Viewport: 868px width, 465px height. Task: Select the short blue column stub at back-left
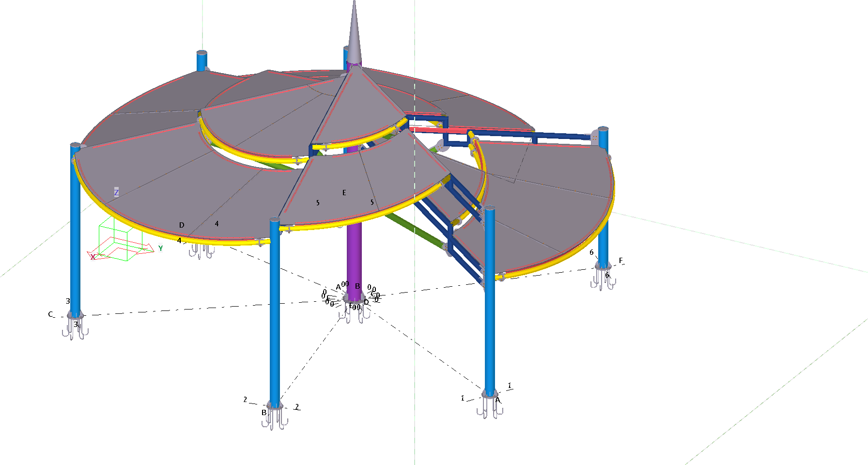pyautogui.click(x=201, y=61)
